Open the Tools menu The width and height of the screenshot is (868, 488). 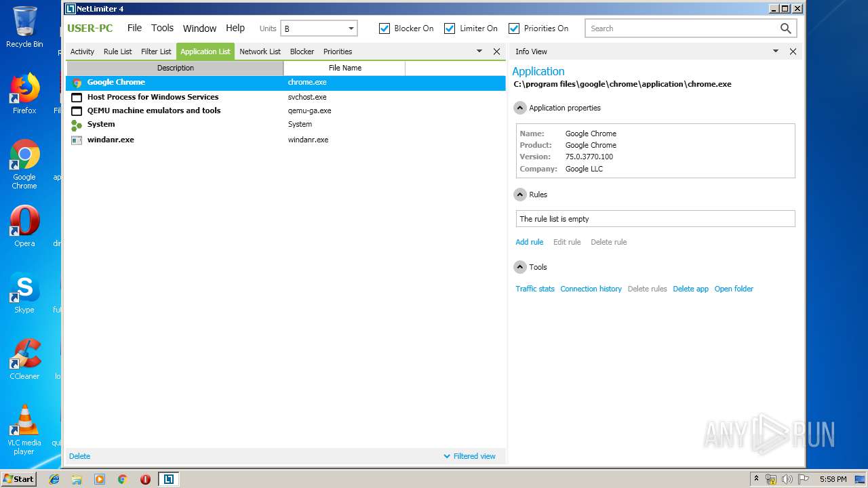point(162,28)
